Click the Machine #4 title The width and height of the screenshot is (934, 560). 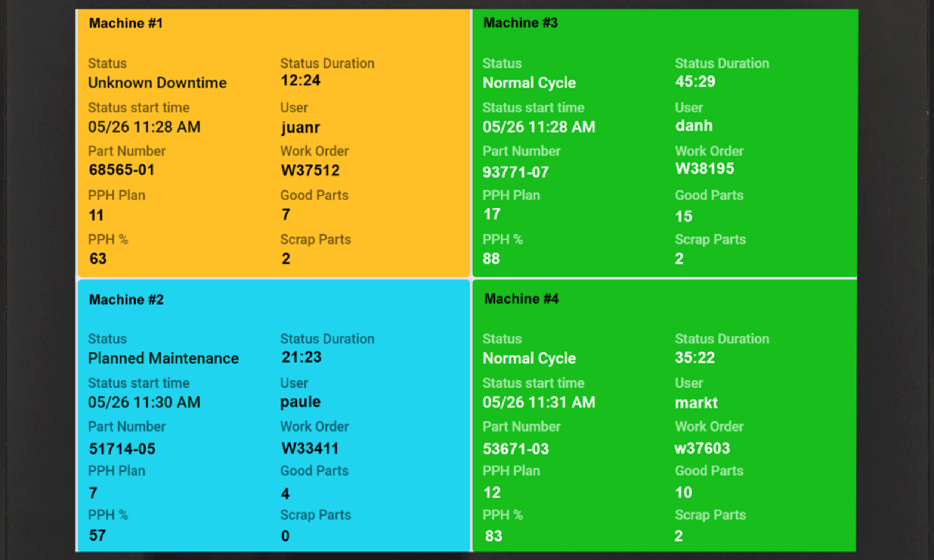(x=522, y=299)
